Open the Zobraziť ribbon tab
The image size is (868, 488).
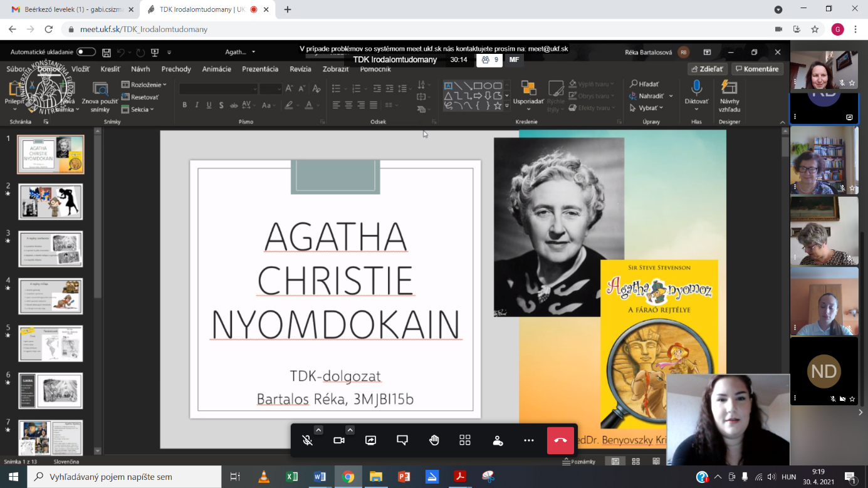(335, 69)
